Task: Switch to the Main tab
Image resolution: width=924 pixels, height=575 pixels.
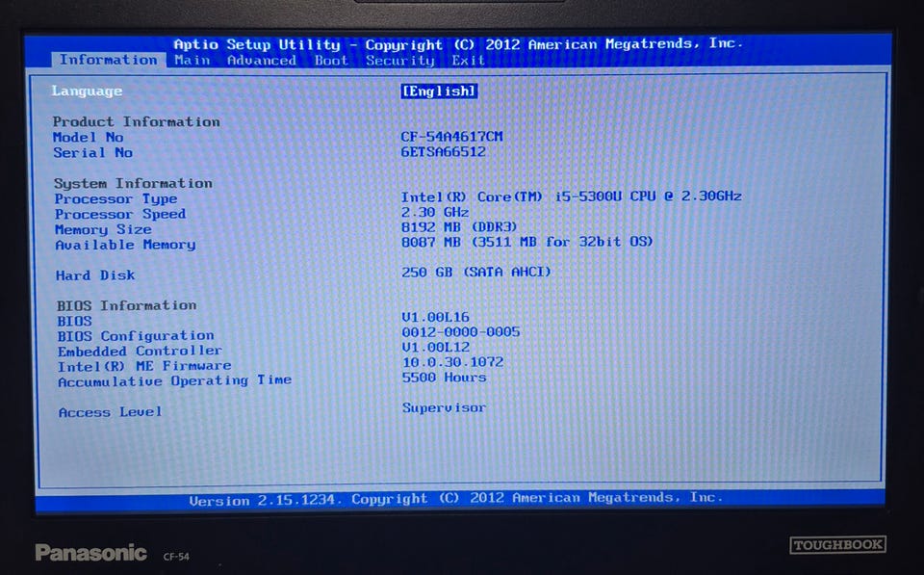Action: (x=192, y=60)
